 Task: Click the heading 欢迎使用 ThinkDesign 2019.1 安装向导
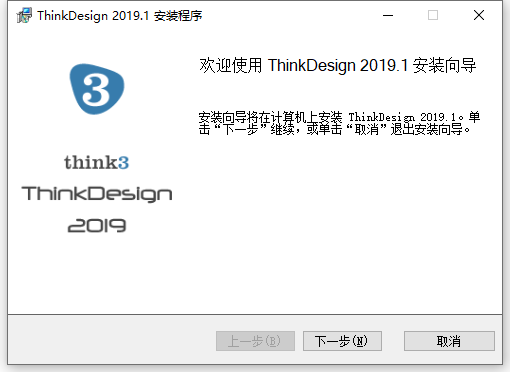pos(338,65)
